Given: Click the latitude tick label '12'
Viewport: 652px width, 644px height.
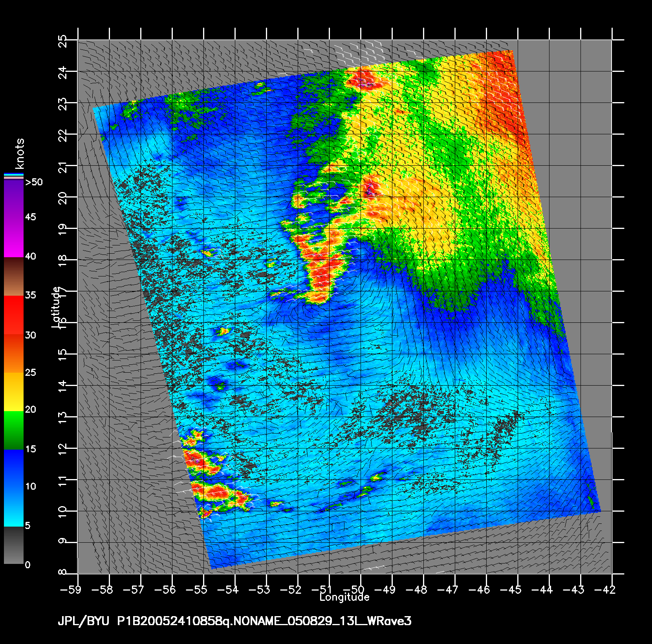Looking at the screenshot, I should 63,449.
